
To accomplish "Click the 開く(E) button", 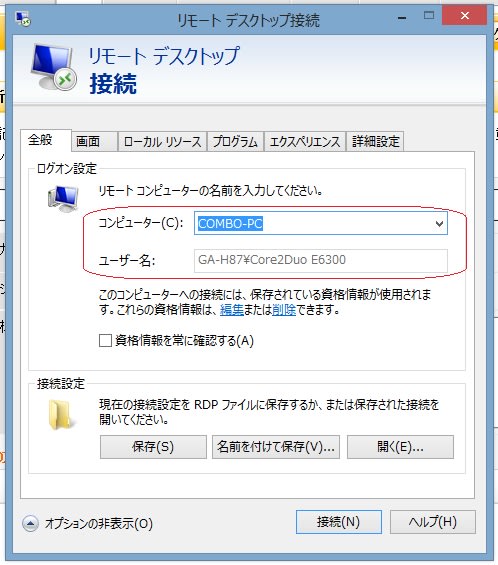I will point(400,447).
